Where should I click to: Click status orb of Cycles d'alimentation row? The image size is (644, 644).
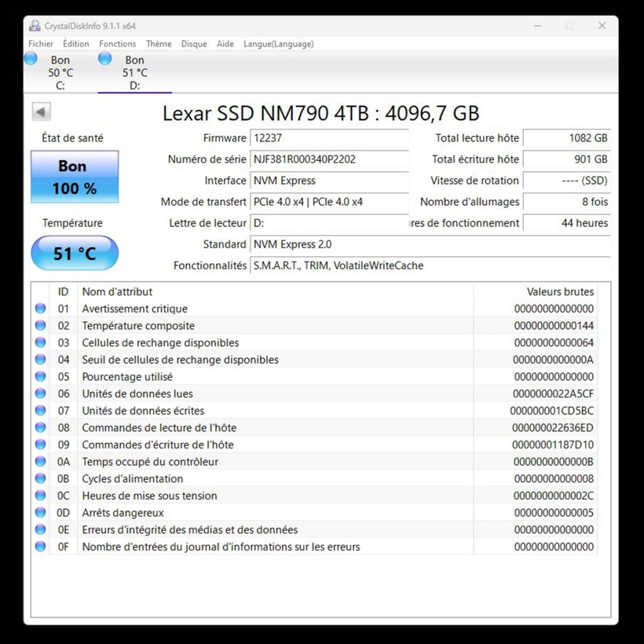click(40, 479)
